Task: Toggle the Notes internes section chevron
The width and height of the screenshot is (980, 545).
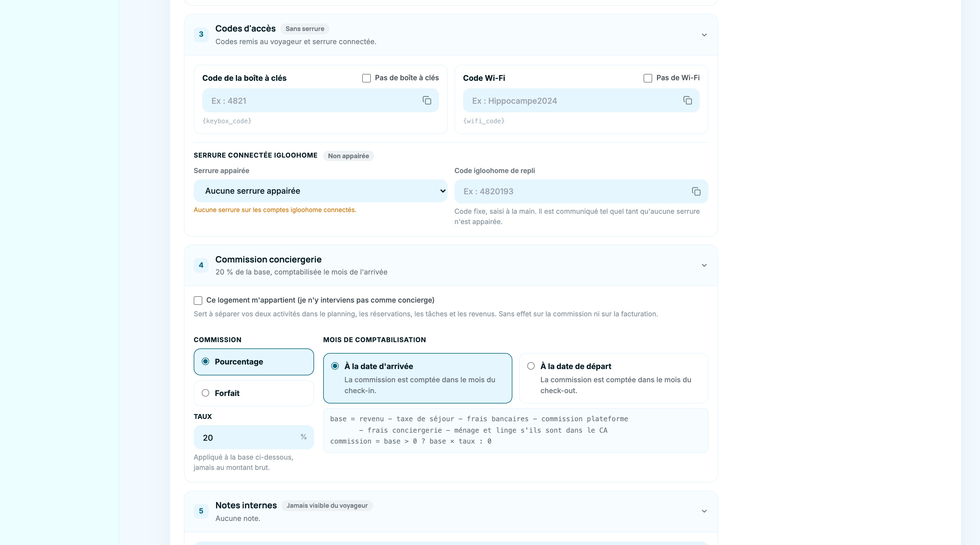Action: pyautogui.click(x=704, y=511)
